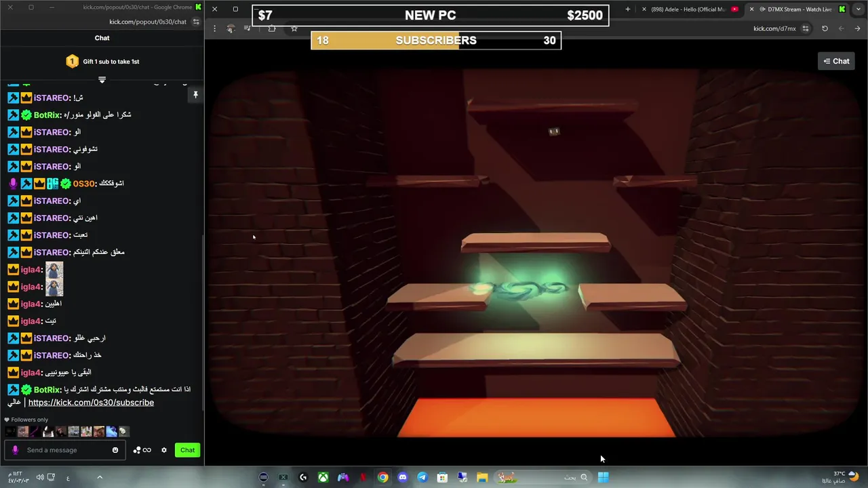Screen dimensions: 868x488
Task: Click the taskbar search box
Action: (x=544, y=477)
